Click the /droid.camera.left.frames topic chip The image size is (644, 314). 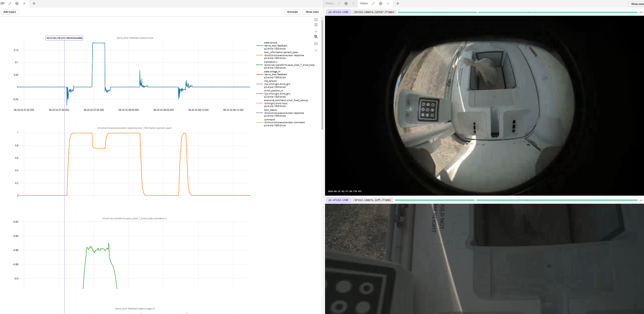372,200
